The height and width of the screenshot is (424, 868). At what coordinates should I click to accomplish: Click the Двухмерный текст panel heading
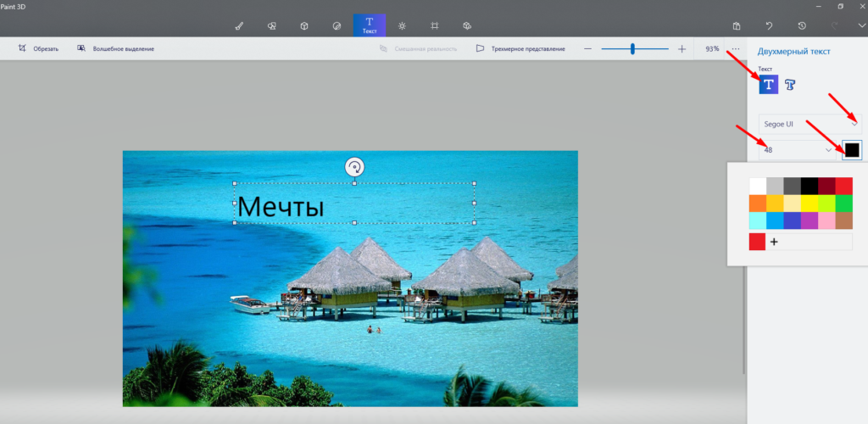pos(793,52)
